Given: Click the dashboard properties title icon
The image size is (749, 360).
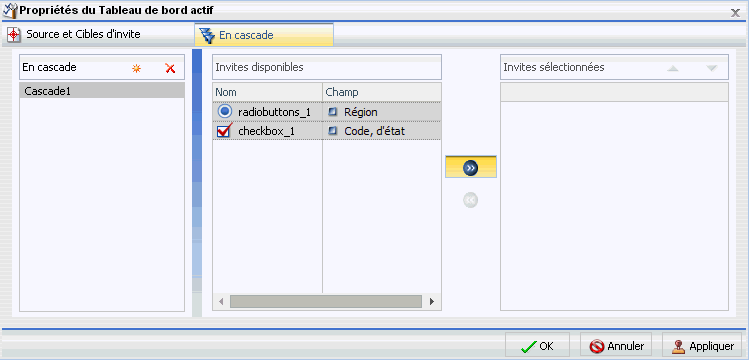Looking at the screenshot, I should click(x=10, y=9).
